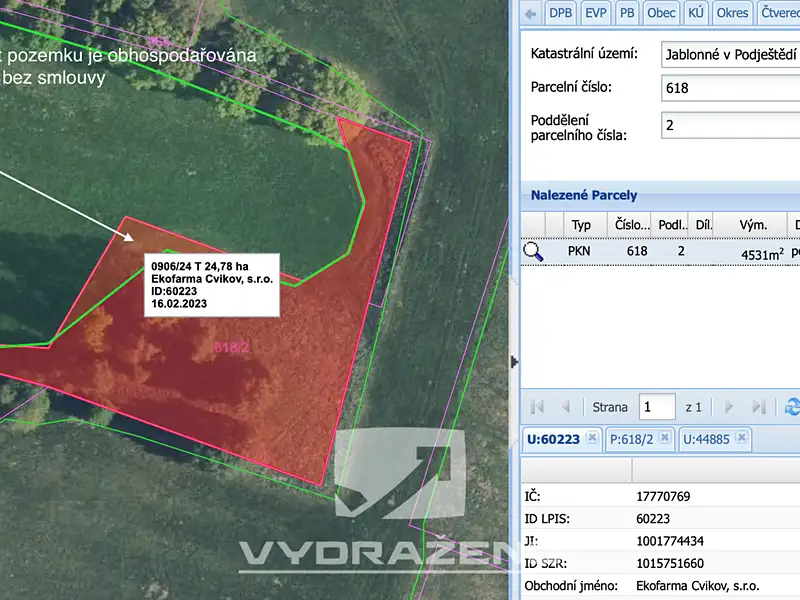Screen dimensions: 800x600
Task: Click the Ekofarma Cvikov map info box
Action: coord(212,285)
